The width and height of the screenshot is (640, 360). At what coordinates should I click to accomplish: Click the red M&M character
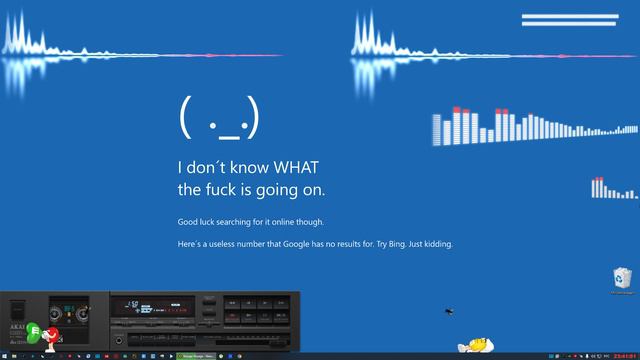[51, 339]
